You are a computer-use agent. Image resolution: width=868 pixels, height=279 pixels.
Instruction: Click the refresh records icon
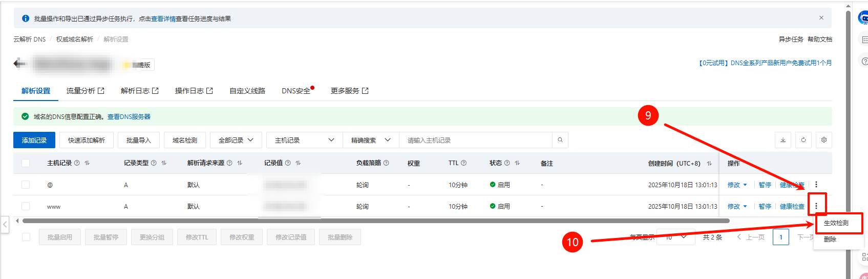(803, 140)
